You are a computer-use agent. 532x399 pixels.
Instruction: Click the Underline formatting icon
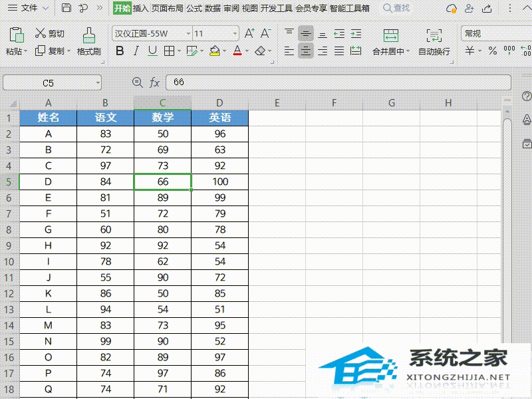click(152, 51)
